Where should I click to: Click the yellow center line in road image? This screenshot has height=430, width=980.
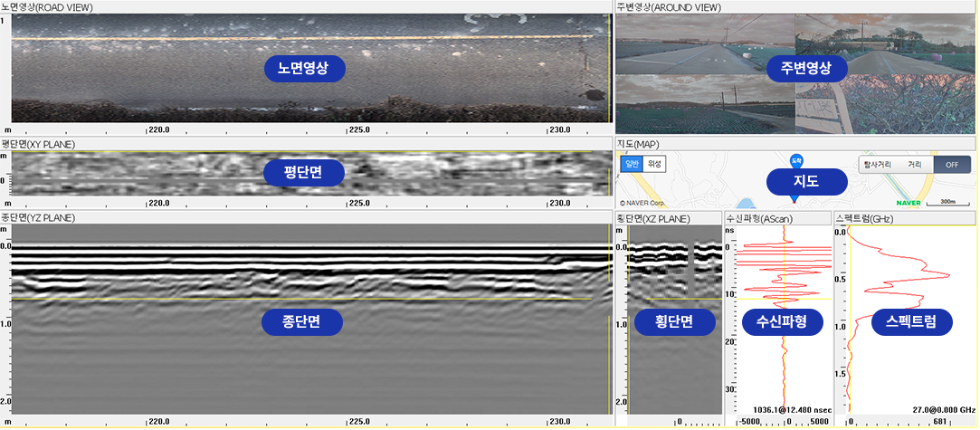pyautogui.click(x=302, y=38)
